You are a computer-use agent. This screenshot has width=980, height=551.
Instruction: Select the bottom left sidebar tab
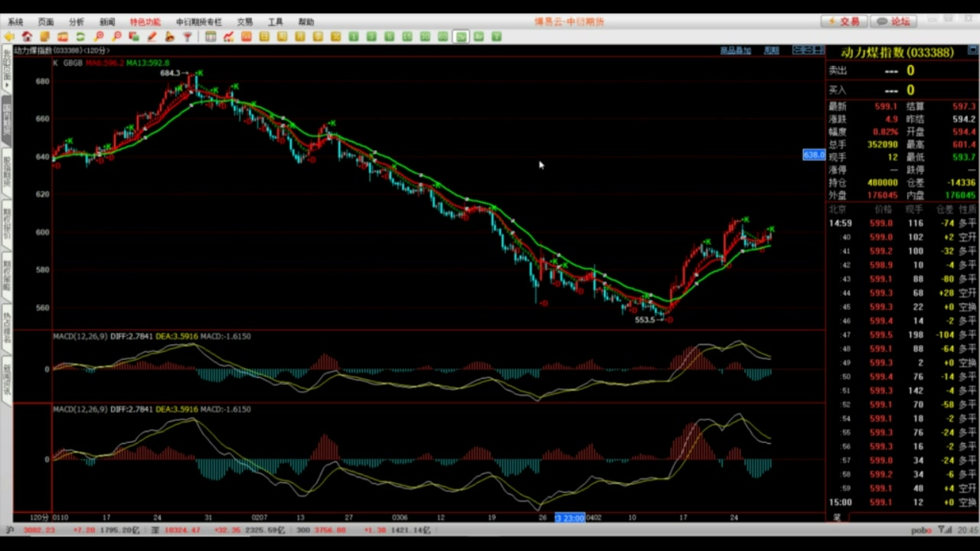(x=6, y=379)
